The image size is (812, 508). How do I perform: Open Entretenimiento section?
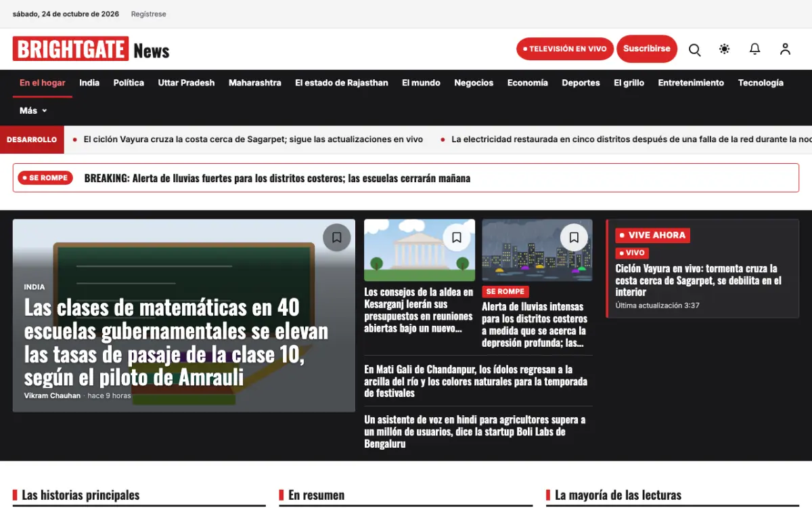pos(691,83)
